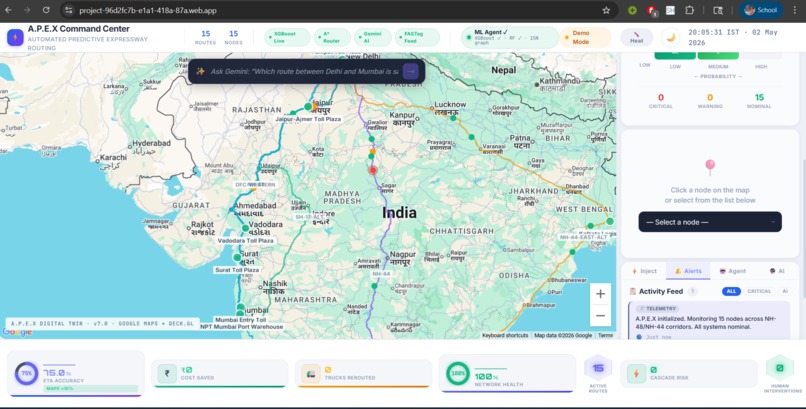Click the DFC-WESTERN route label
806x409 pixels.
pyautogui.click(x=255, y=184)
